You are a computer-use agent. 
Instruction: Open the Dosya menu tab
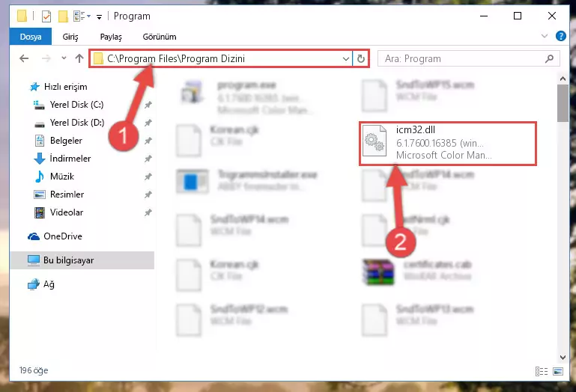click(x=31, y=37)
